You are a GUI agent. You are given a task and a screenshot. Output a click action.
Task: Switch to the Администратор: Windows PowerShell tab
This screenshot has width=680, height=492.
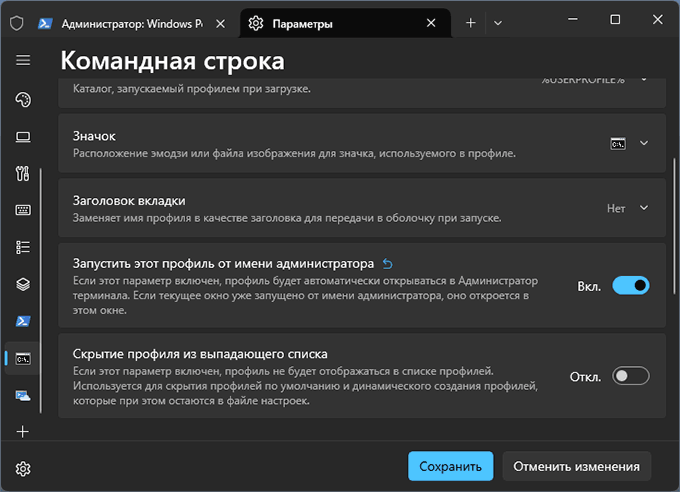(132, 23)
